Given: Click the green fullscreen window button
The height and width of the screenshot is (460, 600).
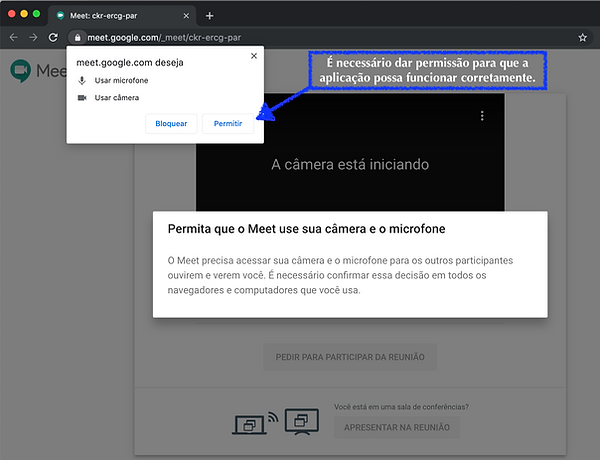Looking at the screenshot, I should pos(36,14).
